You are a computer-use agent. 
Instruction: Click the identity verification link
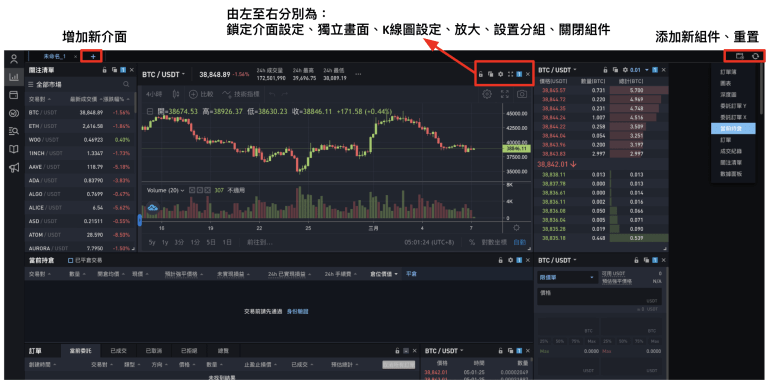tap(297, 311)
